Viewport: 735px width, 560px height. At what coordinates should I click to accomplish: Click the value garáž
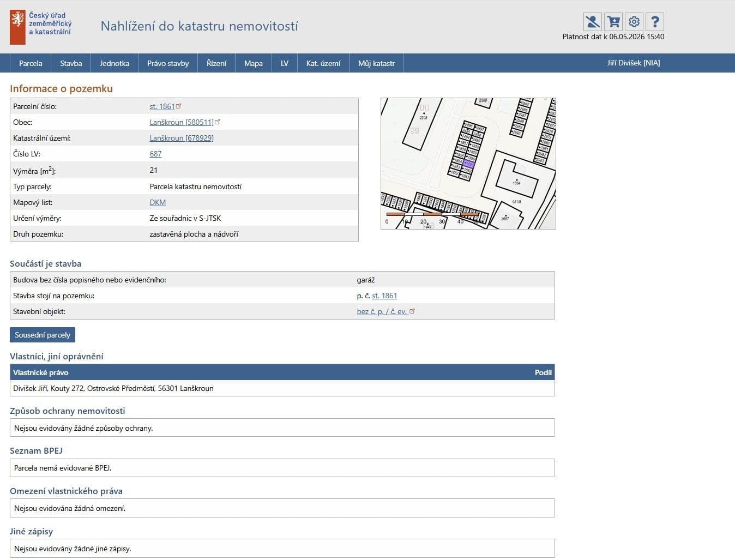[366, 280]
